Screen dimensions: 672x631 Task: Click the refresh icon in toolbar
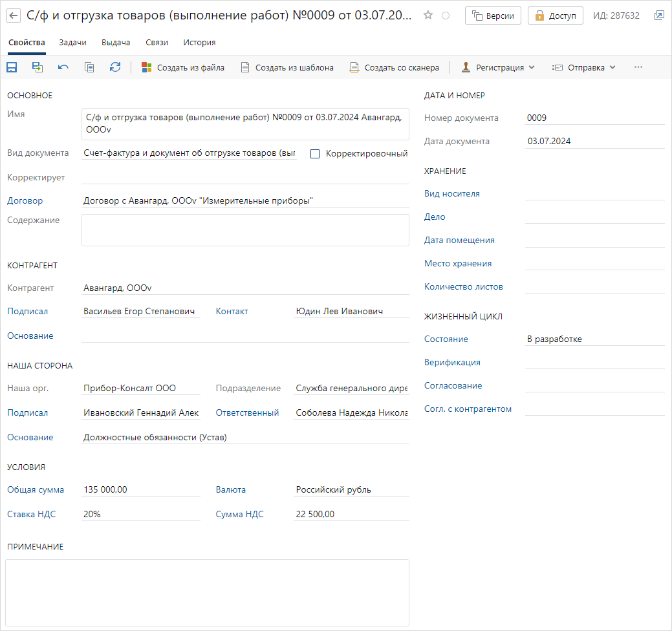[x=115, y=67]
